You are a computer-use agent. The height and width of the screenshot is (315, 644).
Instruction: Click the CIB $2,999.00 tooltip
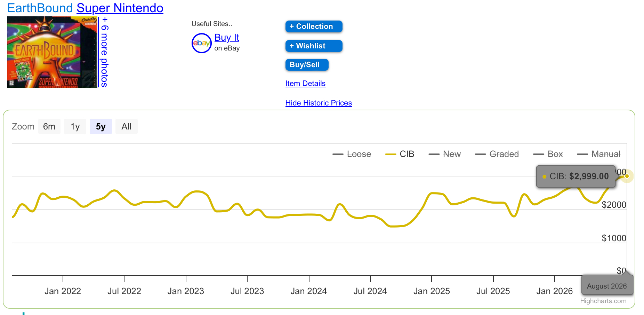click(576, 176)
